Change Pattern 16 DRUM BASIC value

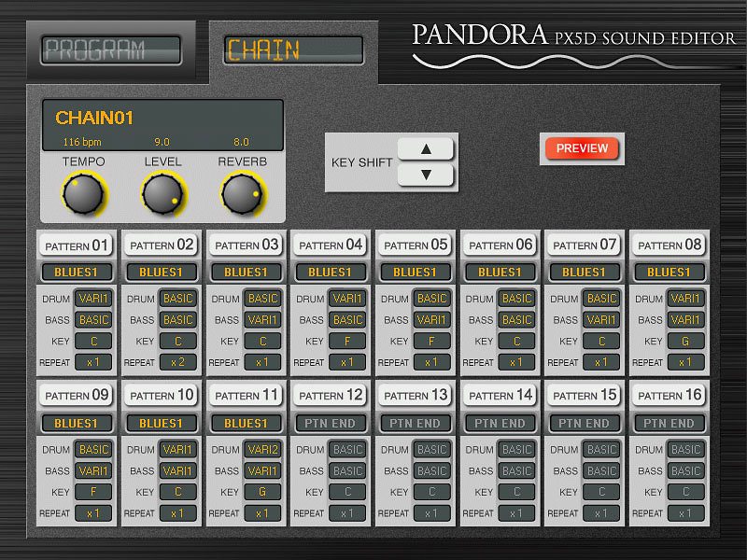pos(686,450)
